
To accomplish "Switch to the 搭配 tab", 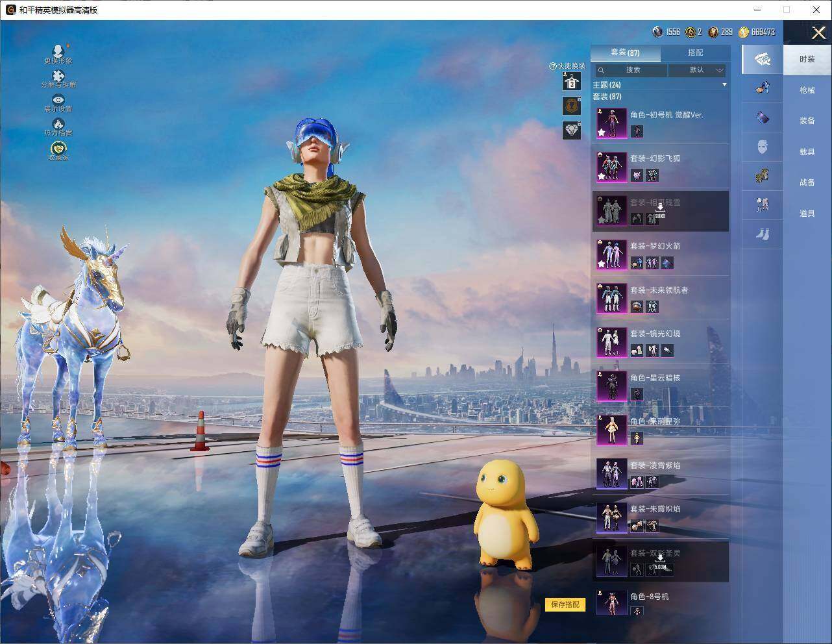I will click(x=695, y=53).
